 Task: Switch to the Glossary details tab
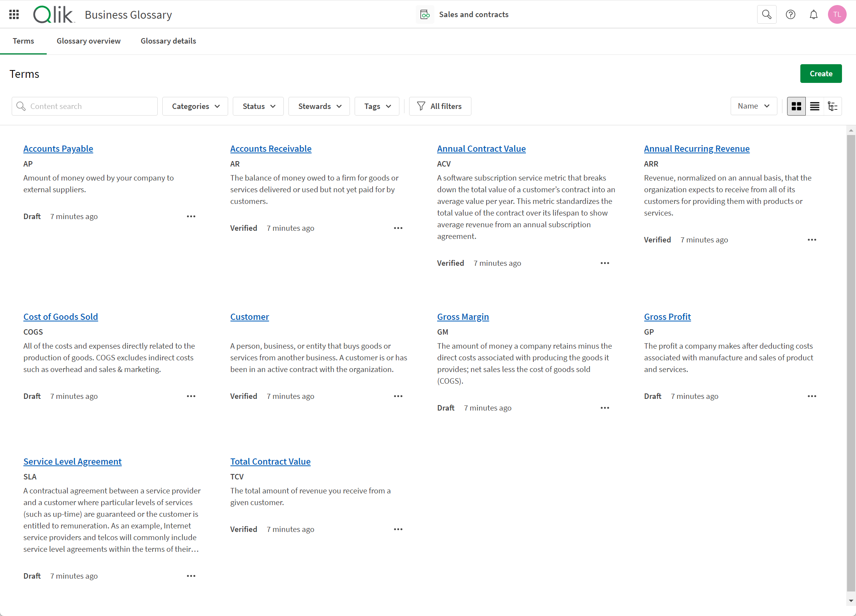(x=168, y=41)
